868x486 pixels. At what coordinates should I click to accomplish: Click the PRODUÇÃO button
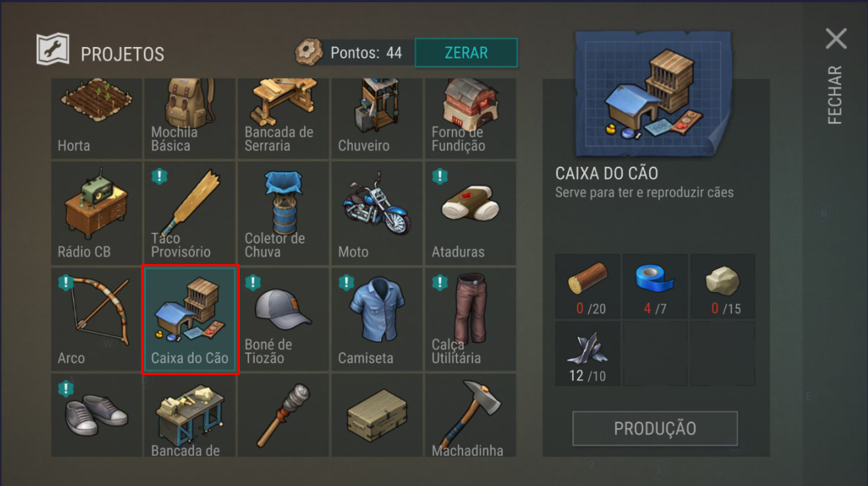(x=655, y=428)
